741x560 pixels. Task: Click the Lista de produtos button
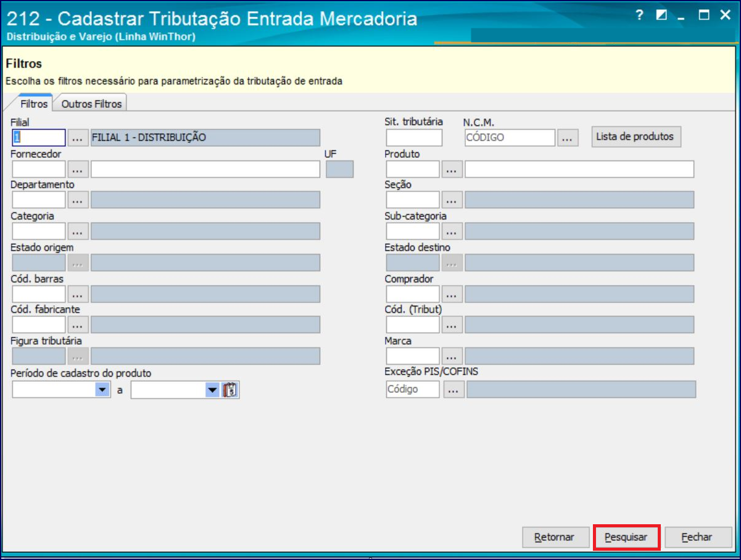point(636,137)
